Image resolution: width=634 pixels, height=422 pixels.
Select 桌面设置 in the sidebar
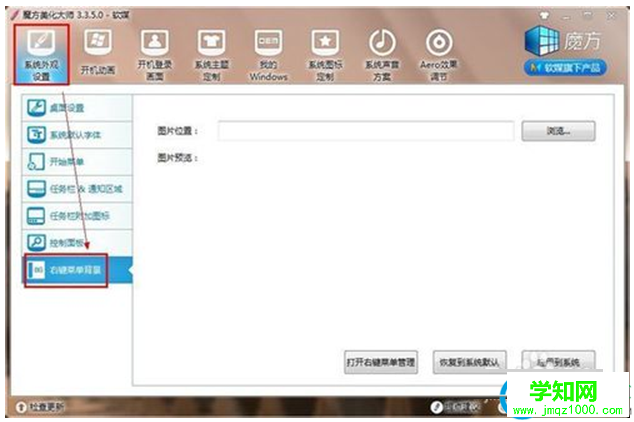[77, 108]
